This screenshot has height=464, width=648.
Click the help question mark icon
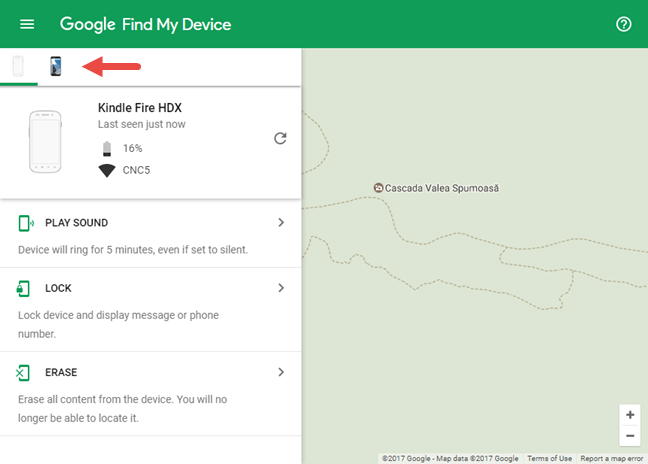(x=624, y=24)
